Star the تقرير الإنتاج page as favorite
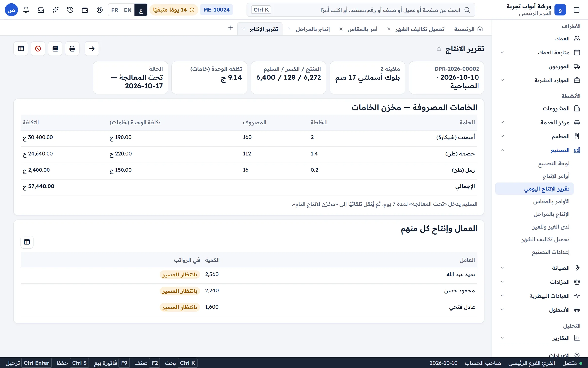This screenshot has height=368, width=588. (439, 49)
